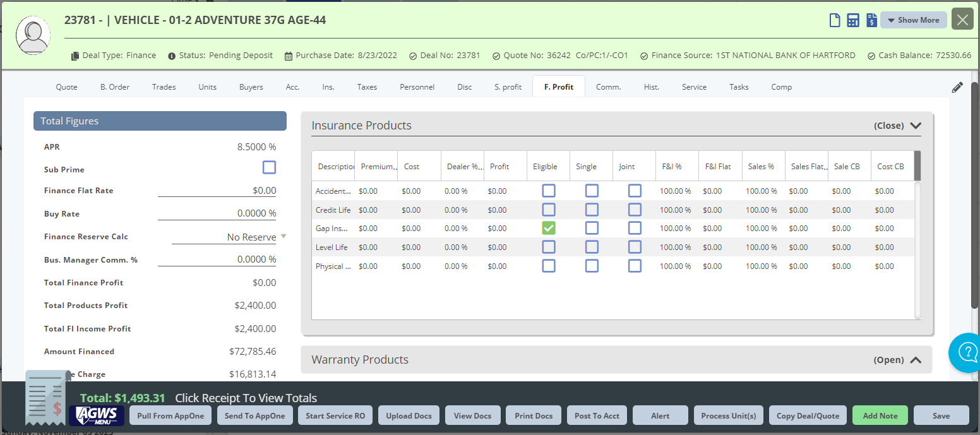Click the Alert button

[660, 415]
